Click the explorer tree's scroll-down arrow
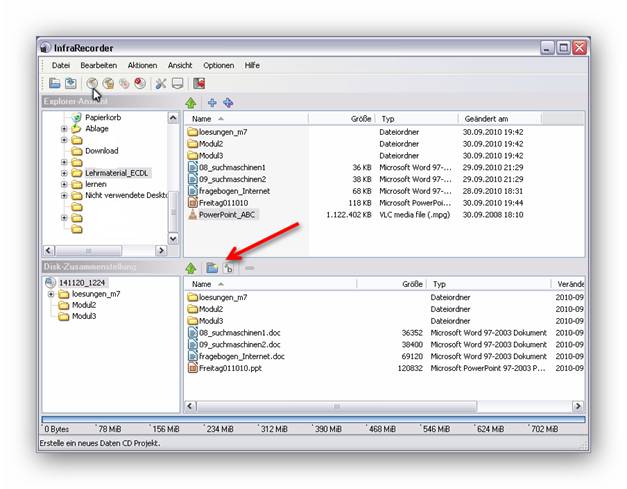 point(173,239)
